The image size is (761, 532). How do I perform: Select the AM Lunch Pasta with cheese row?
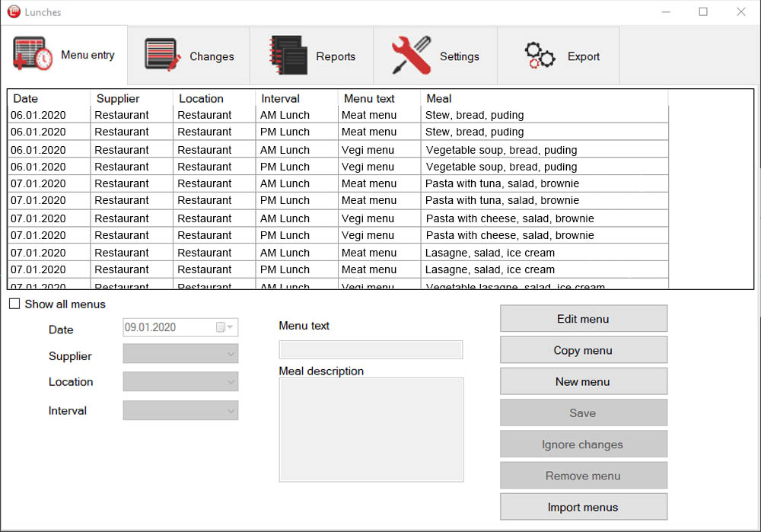(338, 218)
